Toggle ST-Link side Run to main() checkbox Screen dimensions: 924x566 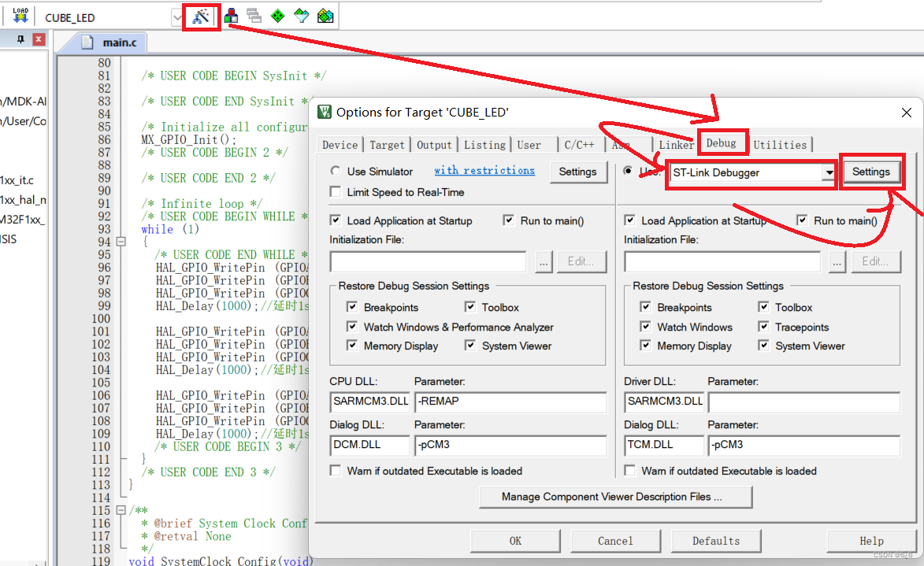[802, 220]
